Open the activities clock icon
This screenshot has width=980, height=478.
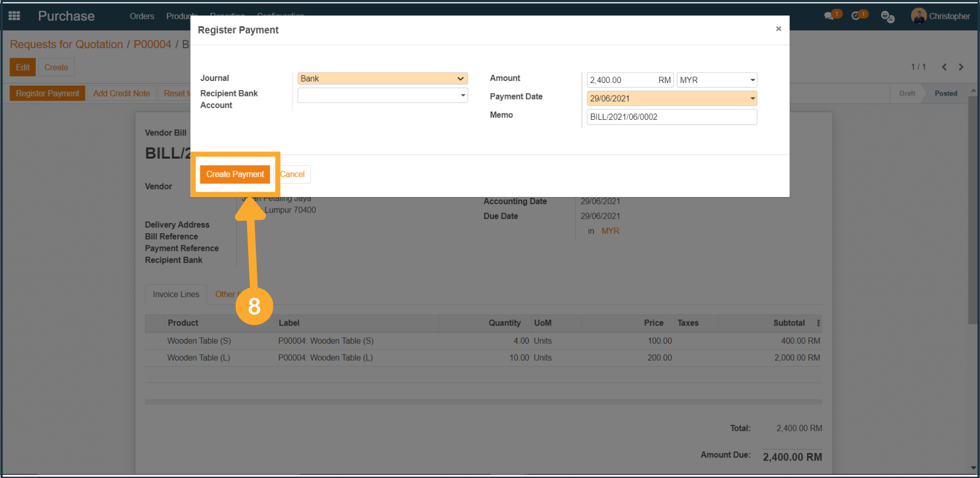(x=856, y=16)
